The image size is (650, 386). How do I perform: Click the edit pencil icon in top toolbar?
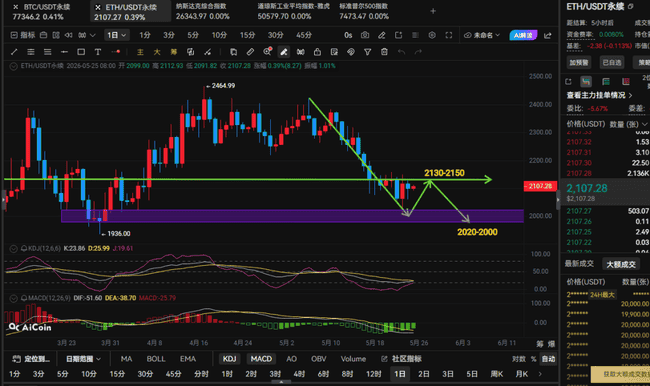[382, 35]
